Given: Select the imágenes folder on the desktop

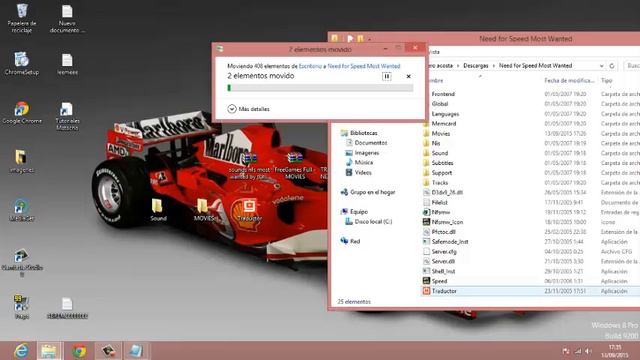Looking at the screenshot, I should click(x=21, y=162).
